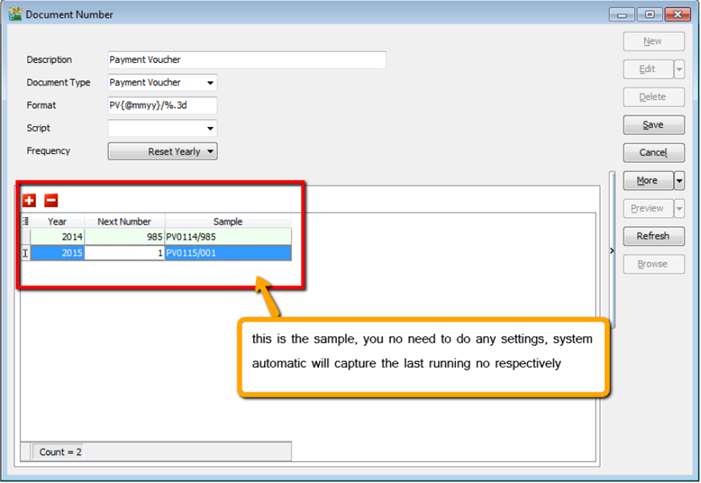Open the More button dropdown arrow
Screen dimensions: 701x483
[x=679, y=181]
